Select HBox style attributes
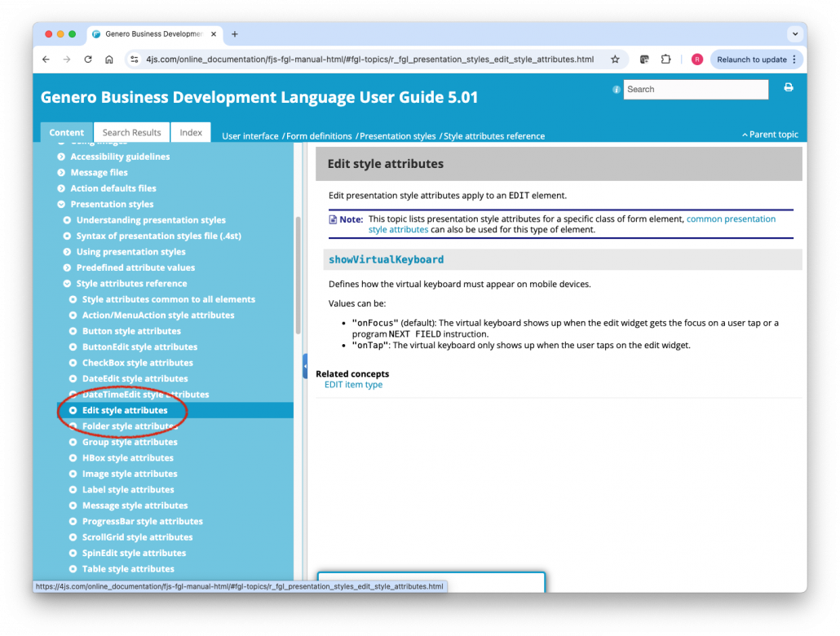This screenshot has height=636, width=840. pyautogui.click(x=128, y=458)
